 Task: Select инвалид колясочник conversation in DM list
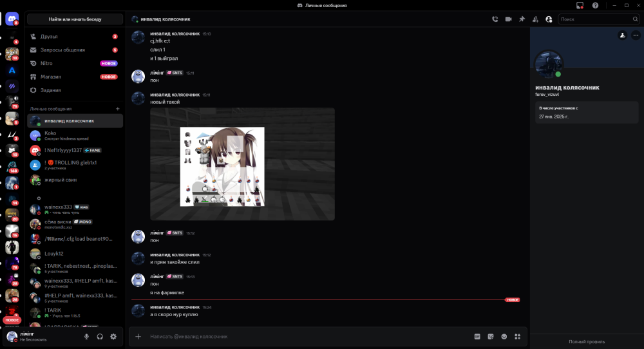click(75, 120)
